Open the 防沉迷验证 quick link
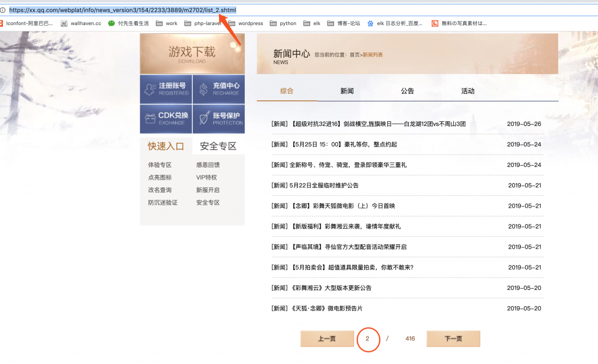Image resolution: width=598 pixels, height=364 pixels. [163, 202]
